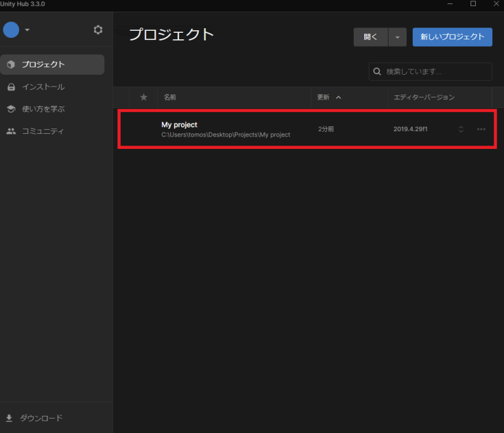The height and width of the screenshot is (433, 504).
Task: Select コミュニティ in the sidebar
Action: 43,131
